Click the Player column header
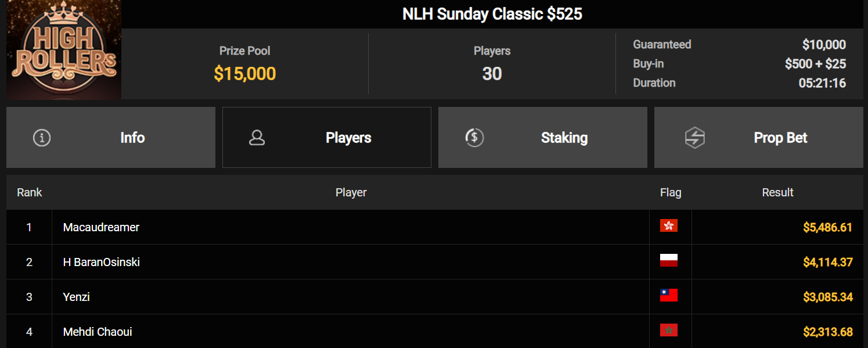The height and width of the screenshot is (348, 868). click(x=351, y=192)
